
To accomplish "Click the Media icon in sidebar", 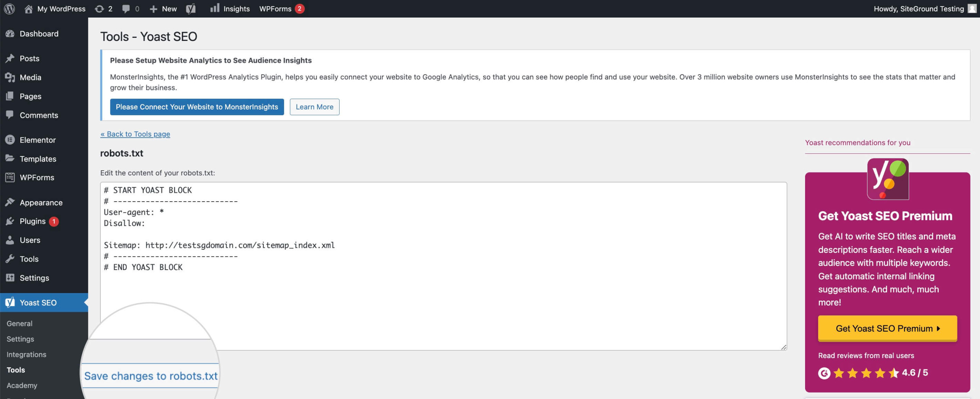I will [x=10, y=77].
